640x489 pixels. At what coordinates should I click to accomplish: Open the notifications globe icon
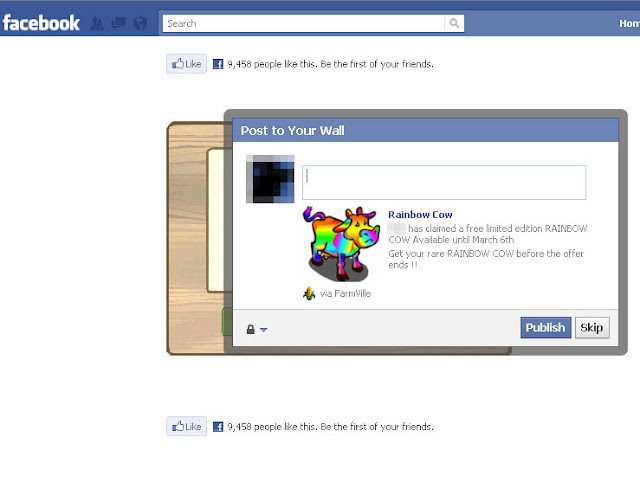140,23
